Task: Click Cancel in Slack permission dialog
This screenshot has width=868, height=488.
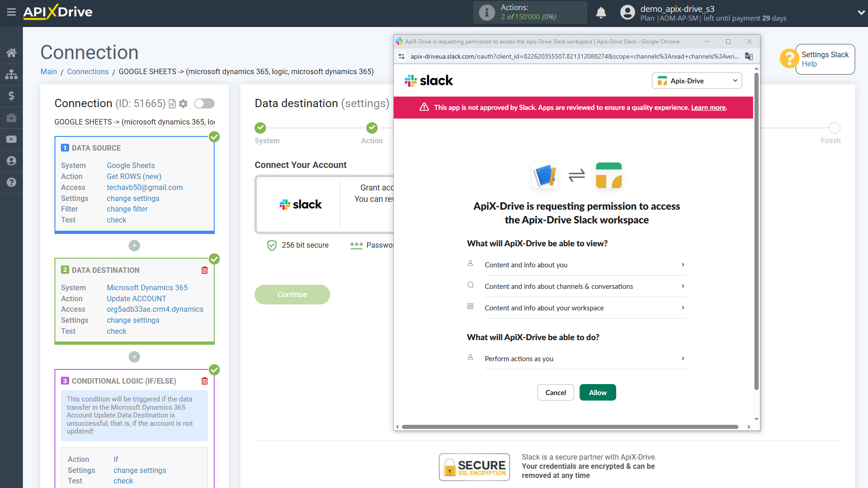Action: (x=555, y=392)
